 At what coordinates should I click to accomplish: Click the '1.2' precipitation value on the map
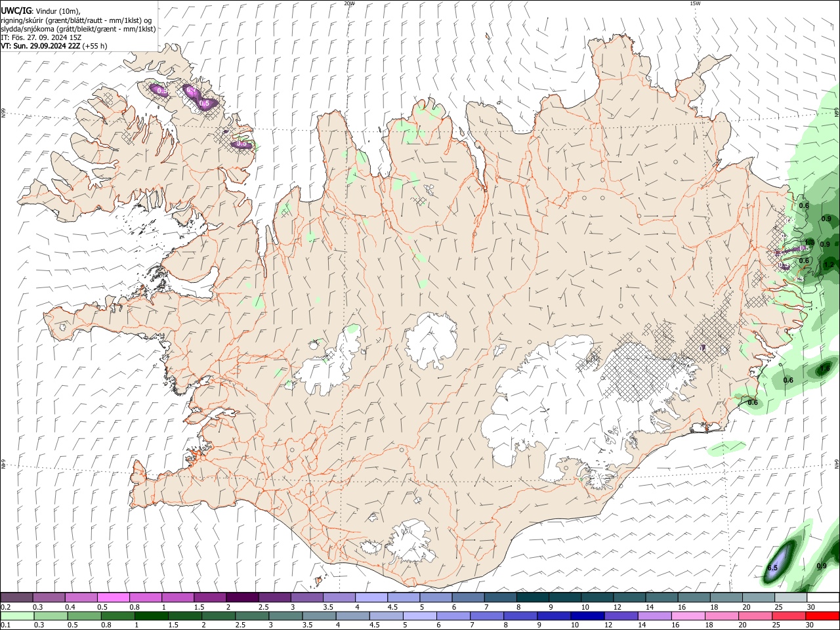[x=828, y=265]
